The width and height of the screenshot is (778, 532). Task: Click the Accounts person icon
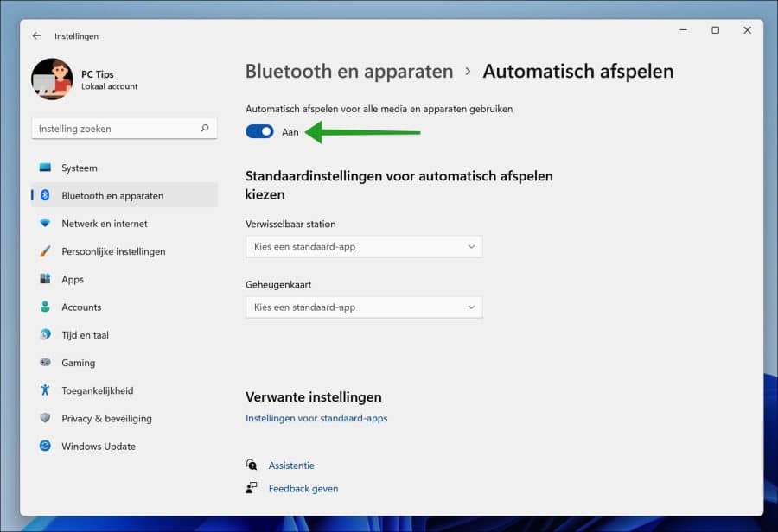(45, 307)
